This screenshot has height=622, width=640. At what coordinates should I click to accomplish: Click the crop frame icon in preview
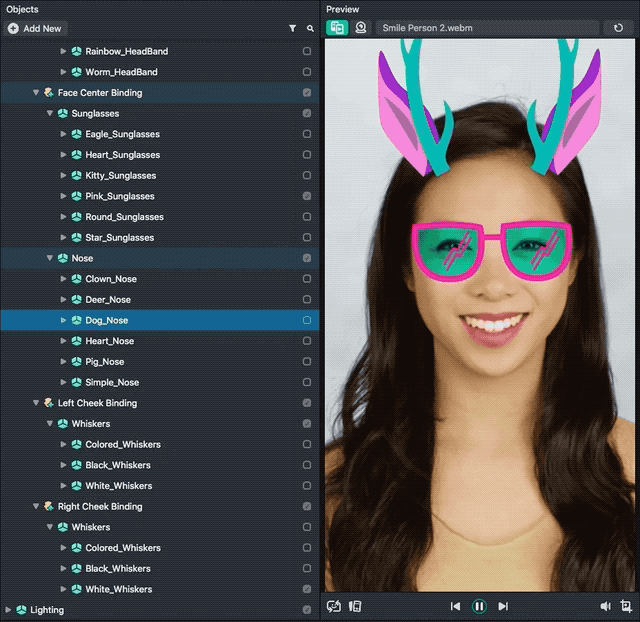pyautogui.click(x=626, y=606)
